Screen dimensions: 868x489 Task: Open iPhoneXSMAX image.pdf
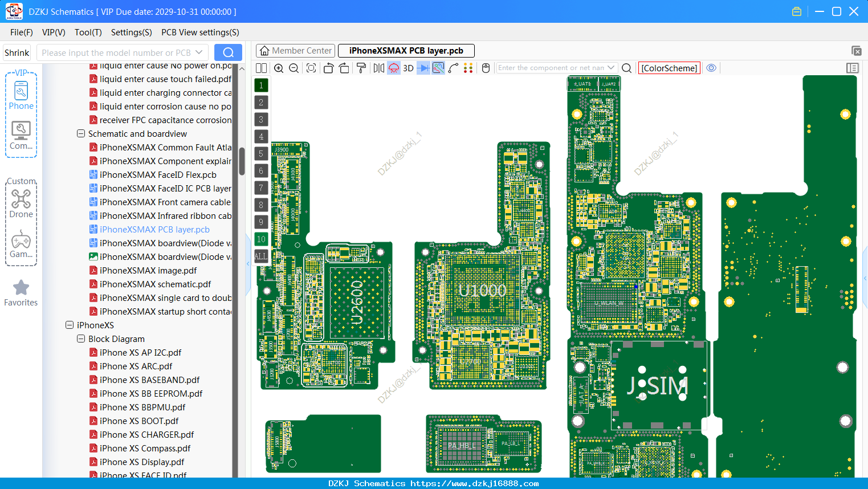coord(148,270)
